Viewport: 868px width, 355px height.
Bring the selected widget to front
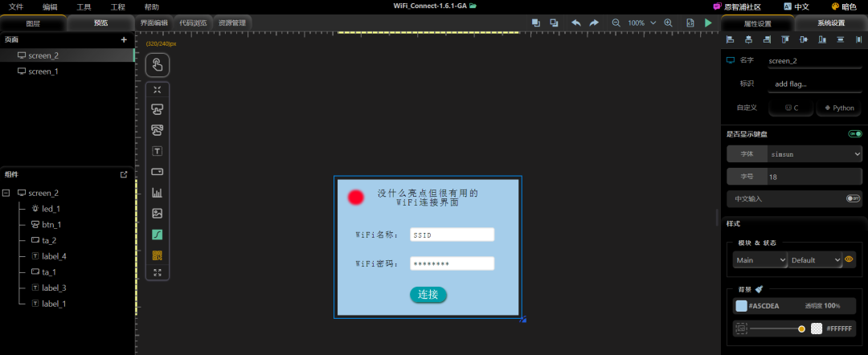click(x=536, y=22)
